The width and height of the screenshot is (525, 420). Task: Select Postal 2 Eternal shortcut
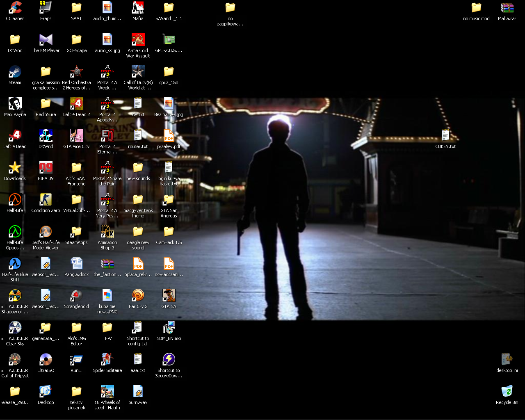[107, 135]
